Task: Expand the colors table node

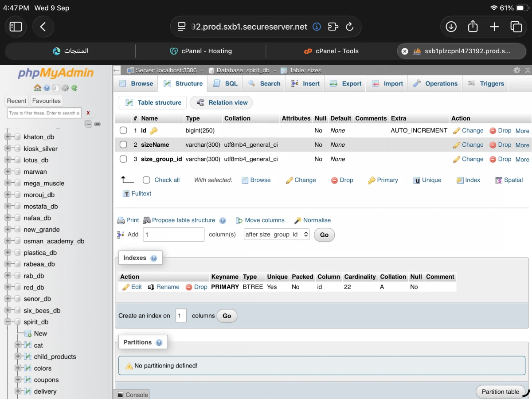Action: pos(18,368)
